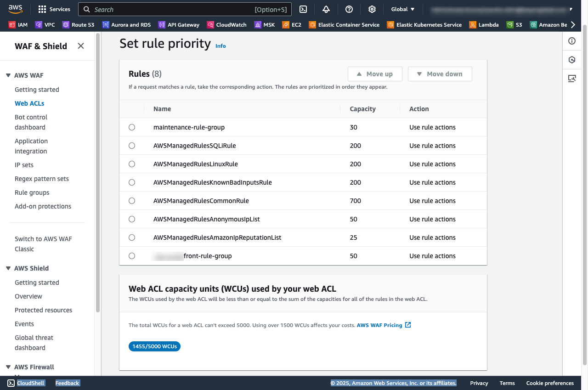Switch to AWS WAF Classic
The image size is (588, 390).
point(43,244)
